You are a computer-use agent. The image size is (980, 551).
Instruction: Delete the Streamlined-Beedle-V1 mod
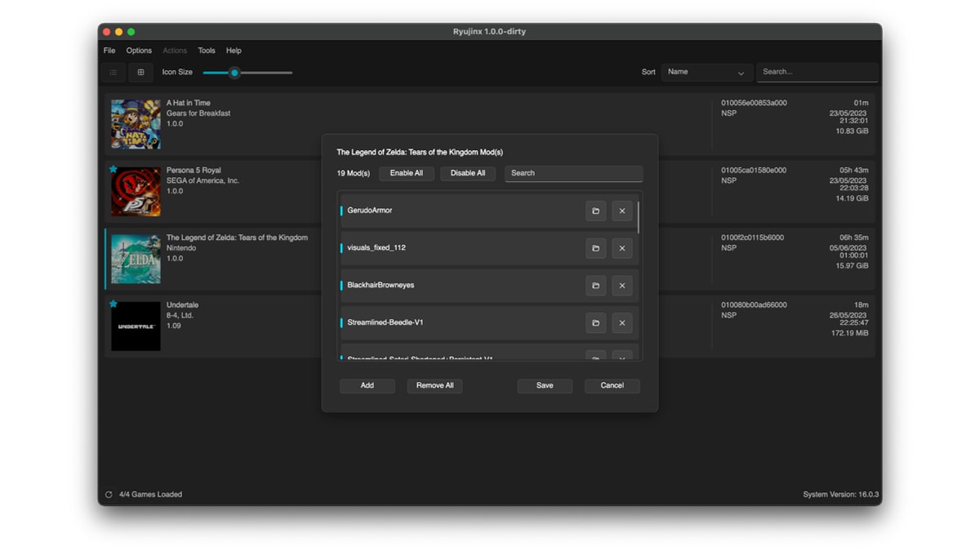(x=622, y=323)
